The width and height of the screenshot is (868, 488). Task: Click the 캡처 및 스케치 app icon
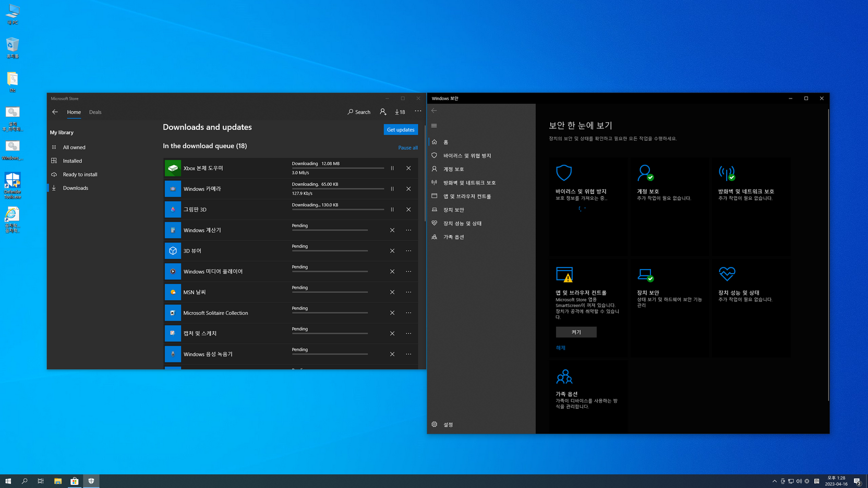173,333
